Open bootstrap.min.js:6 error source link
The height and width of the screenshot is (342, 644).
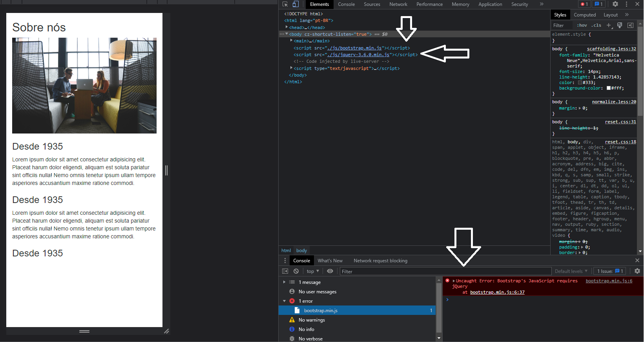pyautogui.click(x=609, y=281)
